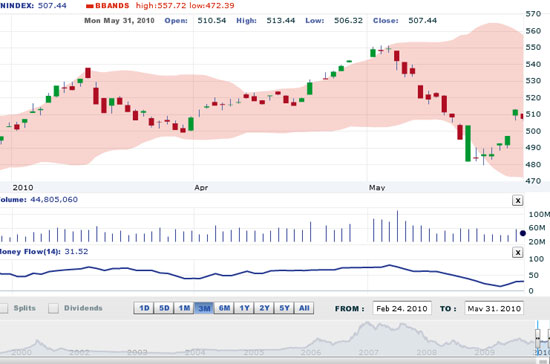
Task: Select the 5Y time range
Action: (x=284, y=308)
